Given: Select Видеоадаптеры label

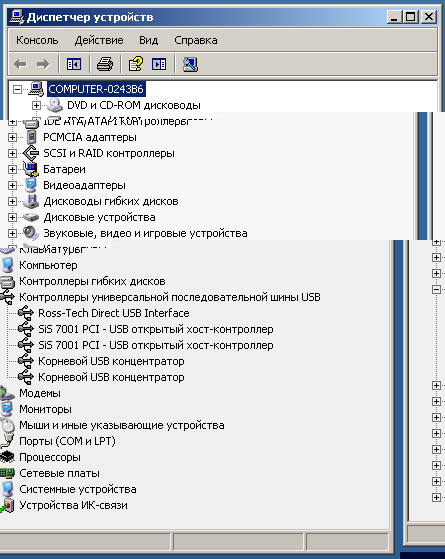Looking at the screenshot, I should coord(84,185).
